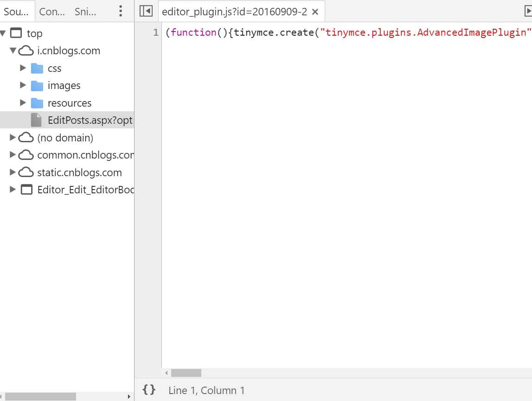The image size is (532, 401).
Task: Click the editor horizontal scrollbar thumb
Action: [186, 373]
